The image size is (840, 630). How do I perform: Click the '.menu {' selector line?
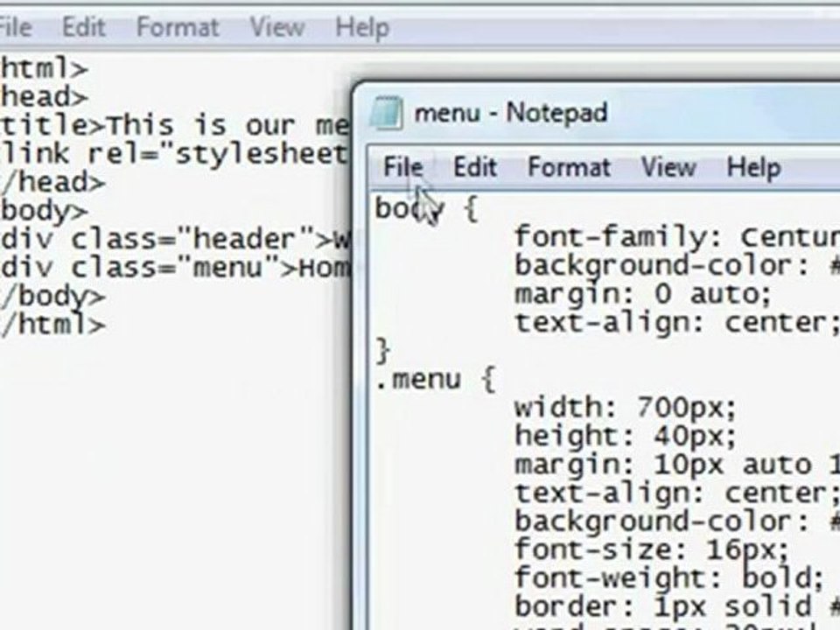(x=436, y=379)
